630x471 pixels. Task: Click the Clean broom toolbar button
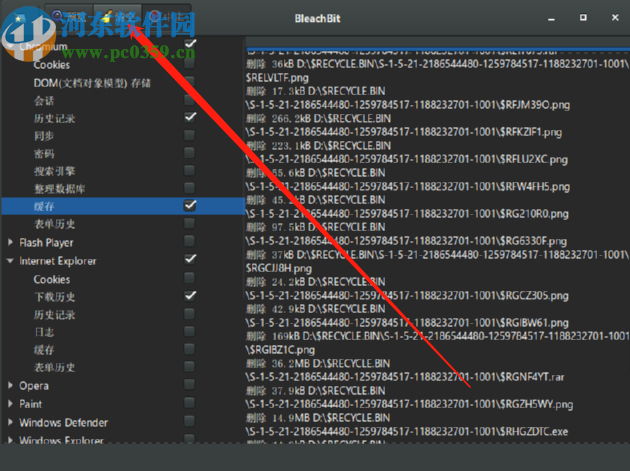tap(117, 16)
